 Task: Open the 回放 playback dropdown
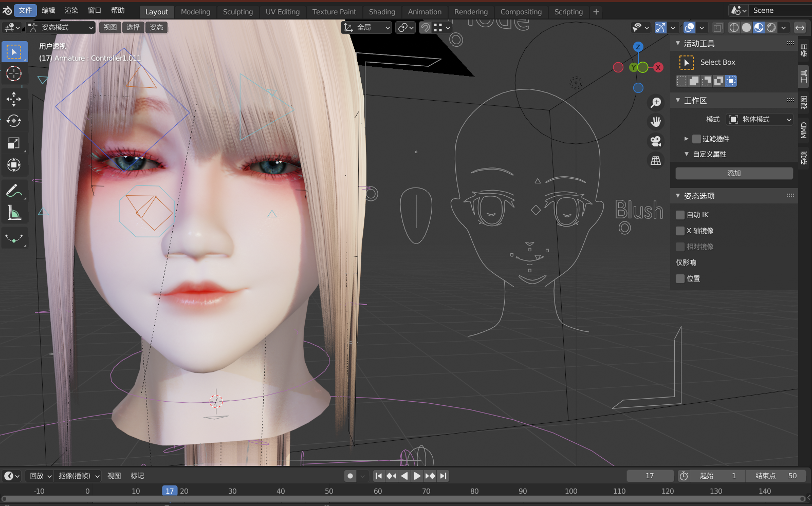[x=41, y=476]
